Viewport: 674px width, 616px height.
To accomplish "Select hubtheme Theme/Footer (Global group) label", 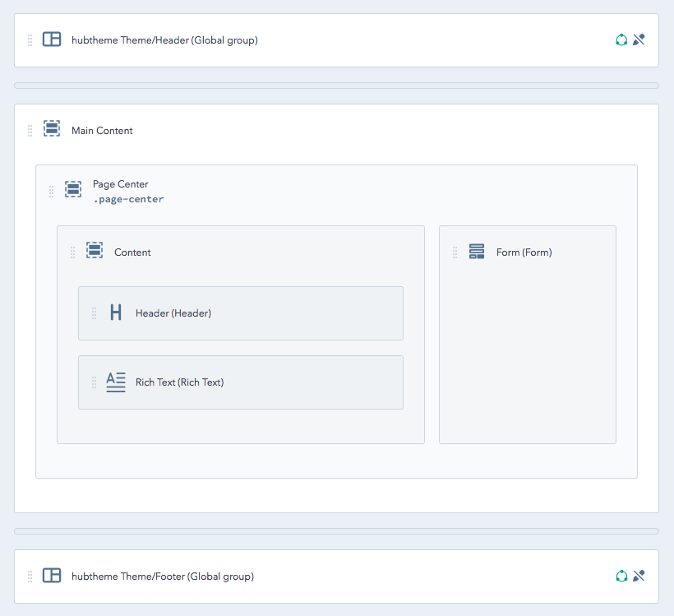I will pos(163,577).
